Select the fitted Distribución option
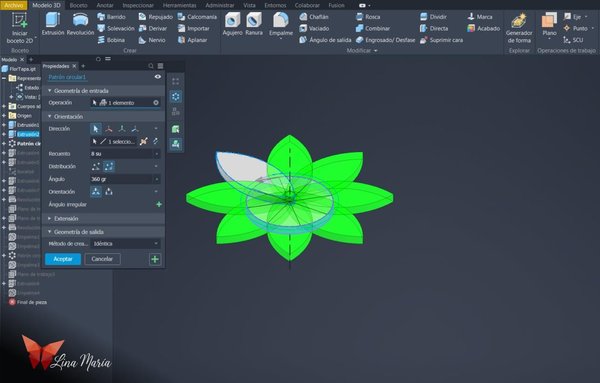 coord(109,166)
